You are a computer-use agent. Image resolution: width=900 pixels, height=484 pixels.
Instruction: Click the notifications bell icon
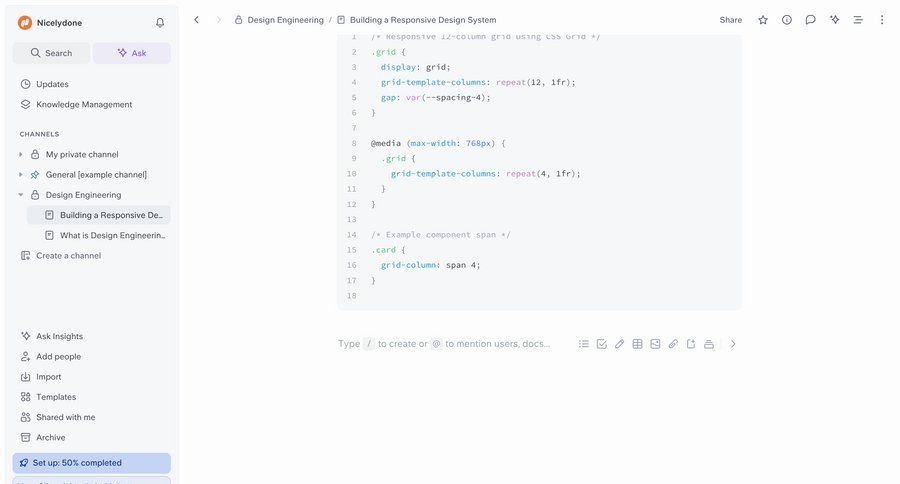pos(160,23)
